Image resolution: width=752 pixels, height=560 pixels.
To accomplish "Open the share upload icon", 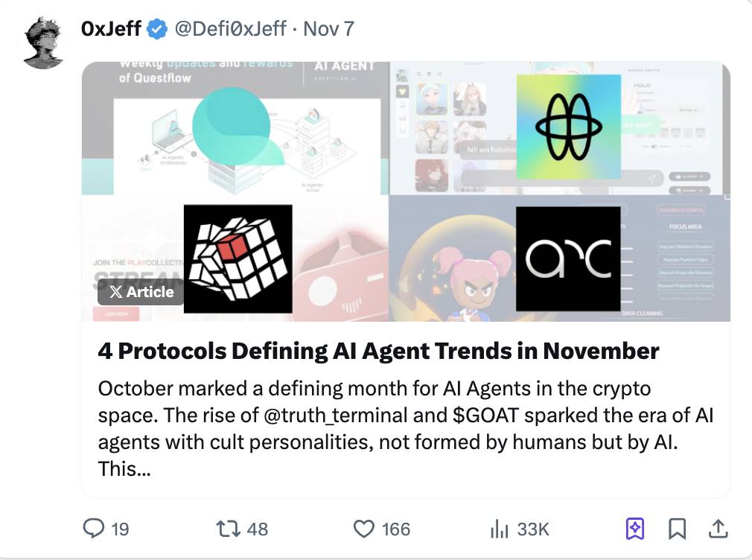I will pyautogui.click(x=717, y=529).
